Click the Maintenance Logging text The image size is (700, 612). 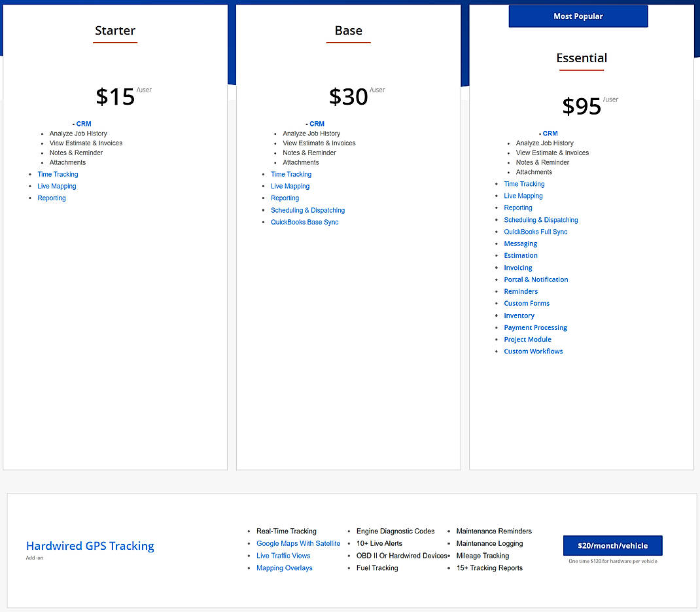click(x=489, y=544)
